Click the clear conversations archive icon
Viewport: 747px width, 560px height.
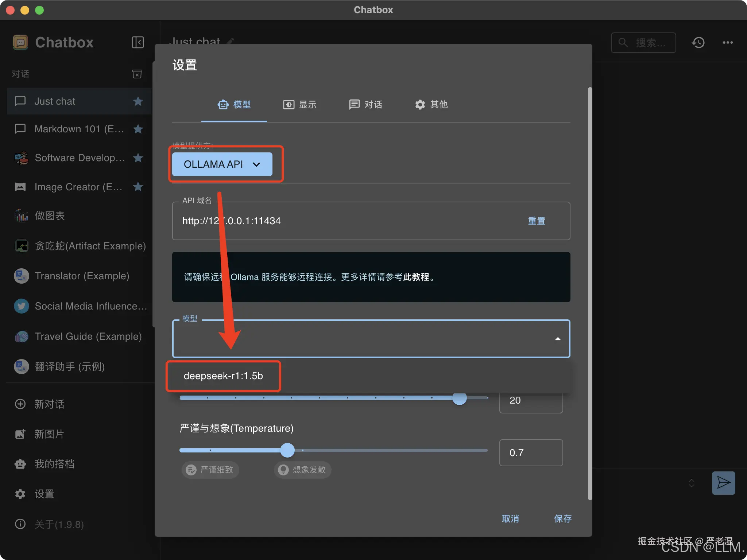tap(137, 74)
